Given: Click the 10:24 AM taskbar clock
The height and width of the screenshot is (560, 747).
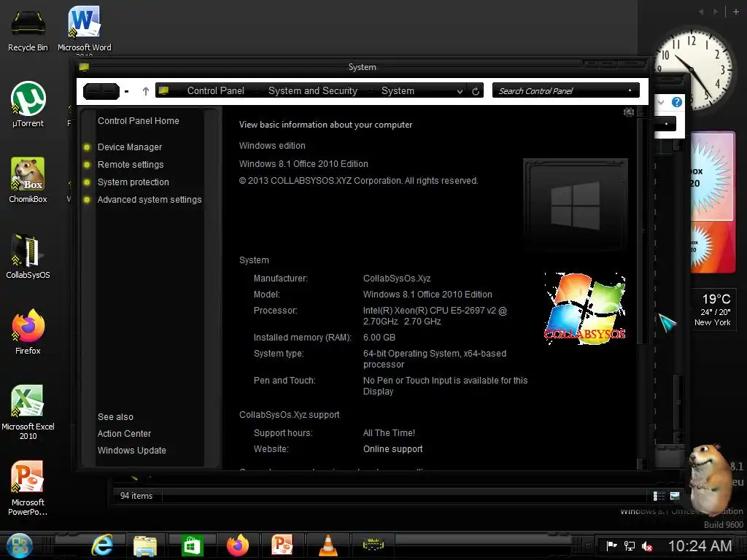Looking at the screenshot, I should tap(700, 545).
